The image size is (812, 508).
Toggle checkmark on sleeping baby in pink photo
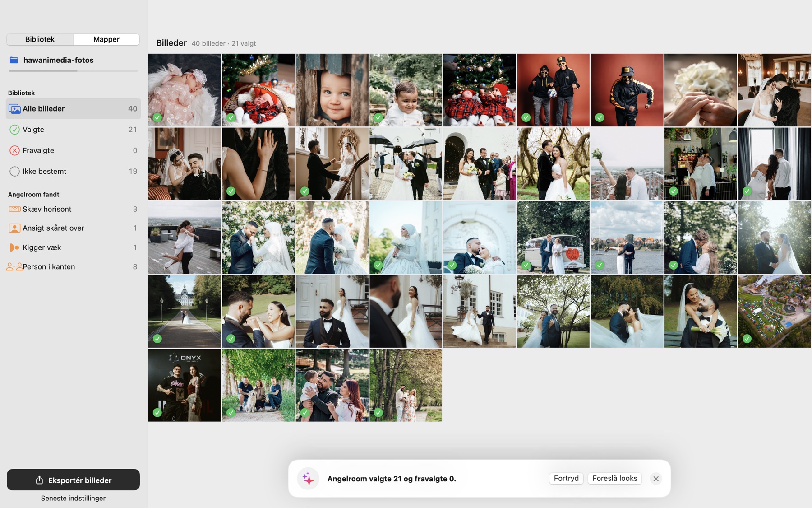click(157, 117)
